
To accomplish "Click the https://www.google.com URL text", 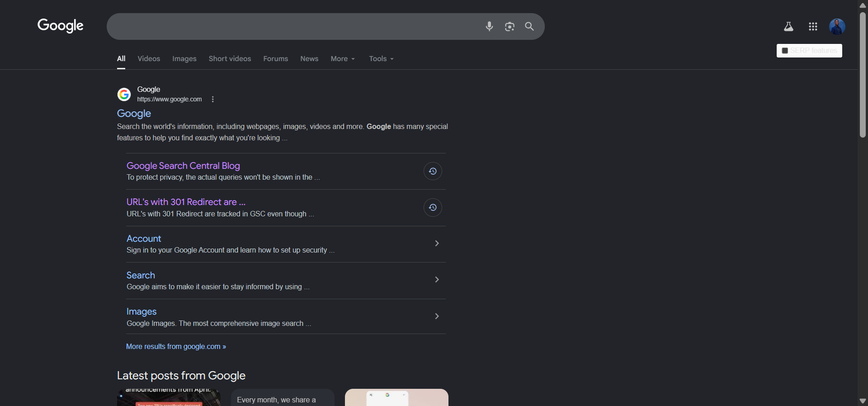I will [x=170, y=100].
